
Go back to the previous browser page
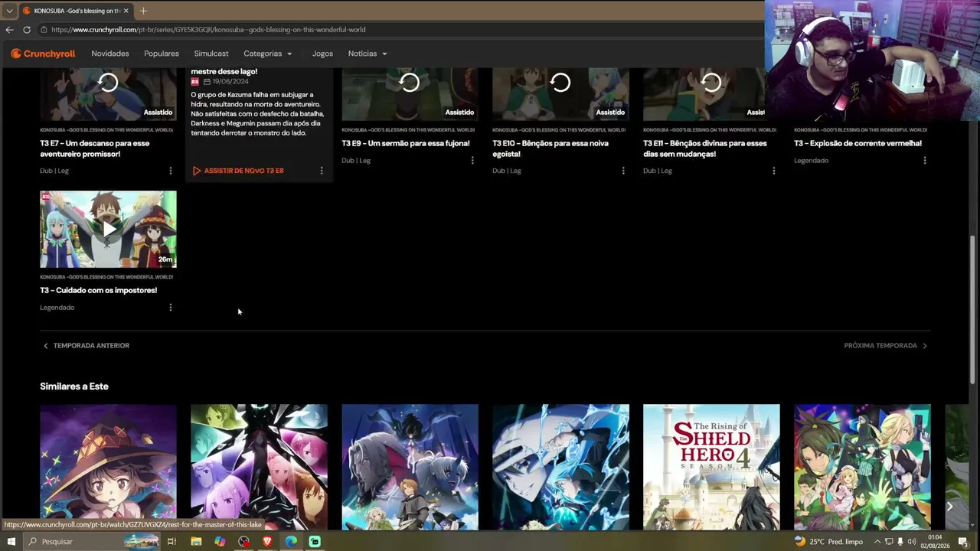[9, 30]
